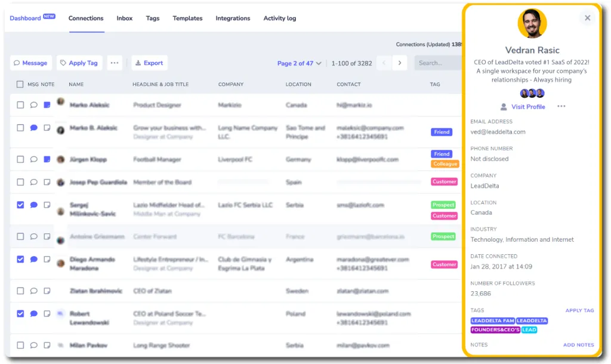Switch to the Tags tab
611x364 pixels.
[x=153, y=18]
